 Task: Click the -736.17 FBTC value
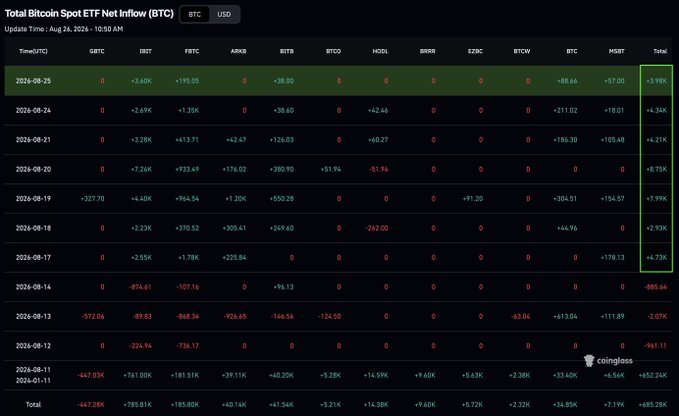[x=188, y=346]
